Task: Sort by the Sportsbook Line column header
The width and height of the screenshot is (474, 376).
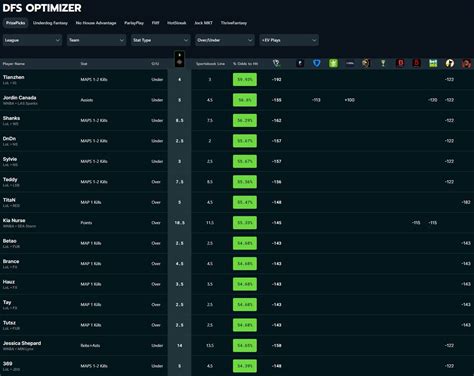Action: point(210,64)
